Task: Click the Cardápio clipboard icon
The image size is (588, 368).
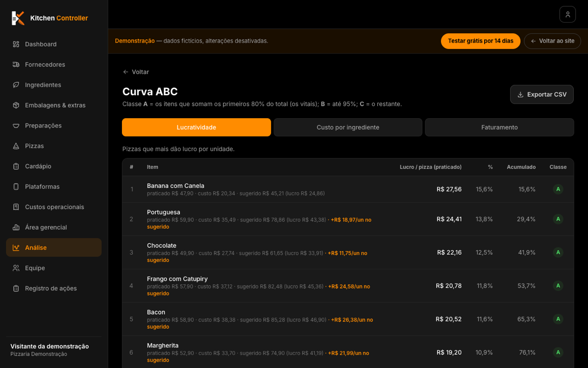Action: pyautogui.click(x=16, y=166)
